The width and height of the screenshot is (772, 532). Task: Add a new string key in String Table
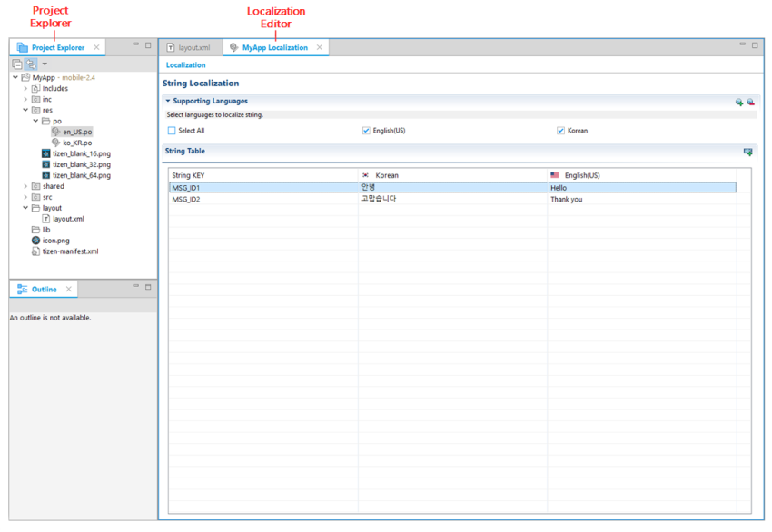pyautogui.click(x=747, y=152)
